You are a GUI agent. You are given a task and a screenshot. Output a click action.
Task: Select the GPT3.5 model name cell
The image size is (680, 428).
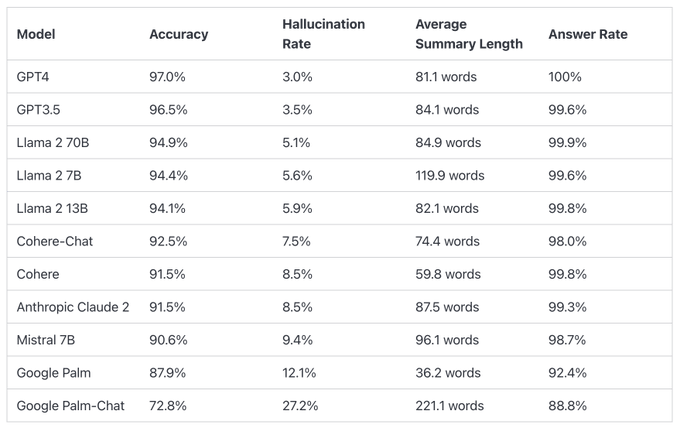(39, 110)
